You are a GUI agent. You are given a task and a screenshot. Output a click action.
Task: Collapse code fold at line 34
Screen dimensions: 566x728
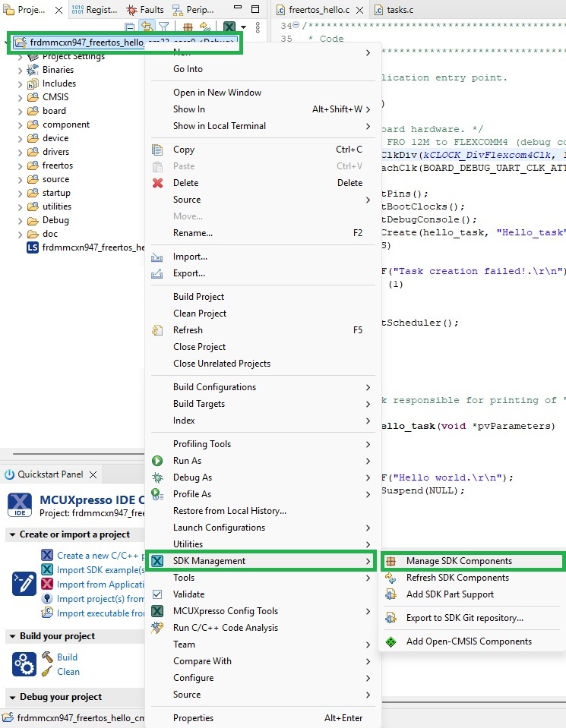click(x=296, y=25)
